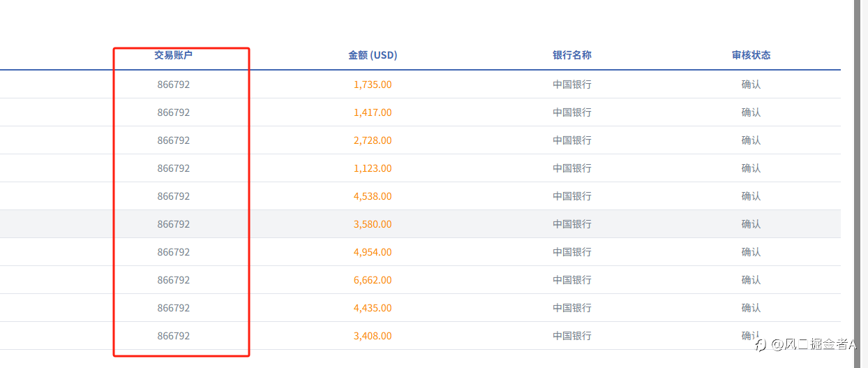Click the 金额 (USD) column header

pyautogui.click(x=373, y=55)
